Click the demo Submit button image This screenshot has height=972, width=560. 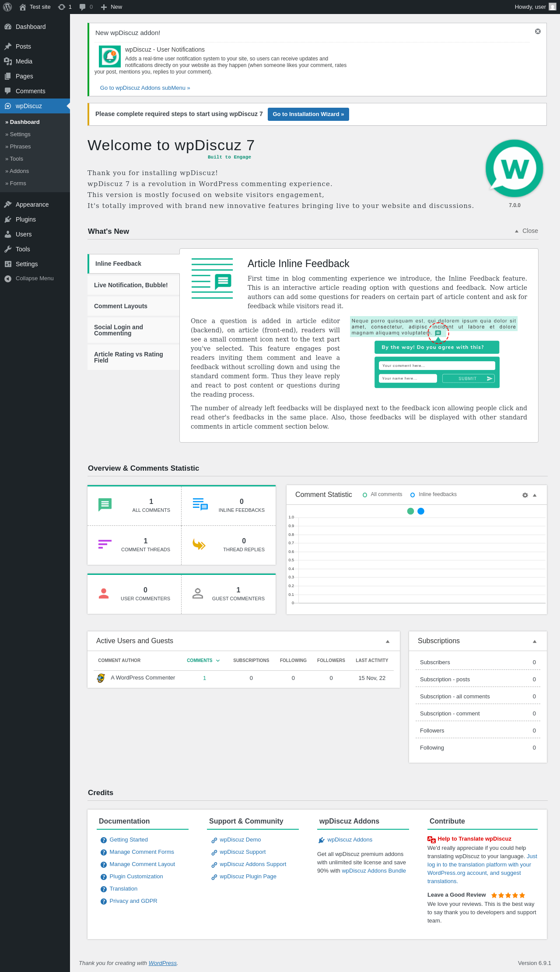click(x=469, y=378)
